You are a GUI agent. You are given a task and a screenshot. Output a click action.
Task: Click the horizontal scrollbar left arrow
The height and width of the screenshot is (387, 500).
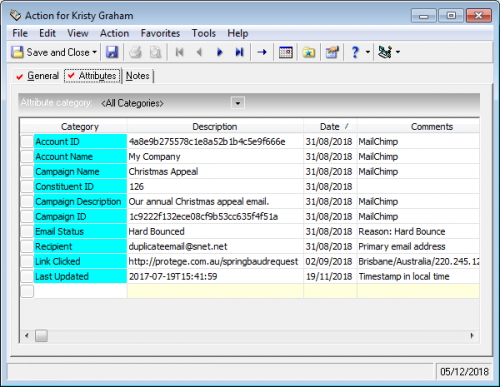pos(27,336)
